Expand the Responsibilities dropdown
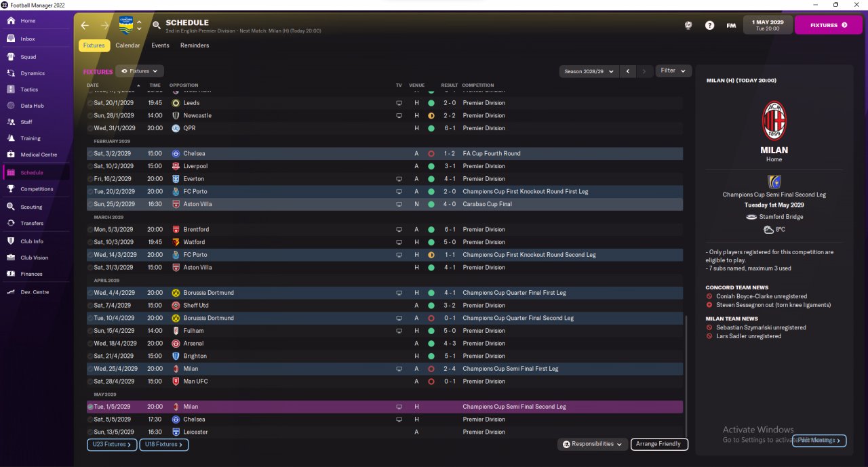Image resolution: width=868 pixels, height=467 pixels. (593, 444)
